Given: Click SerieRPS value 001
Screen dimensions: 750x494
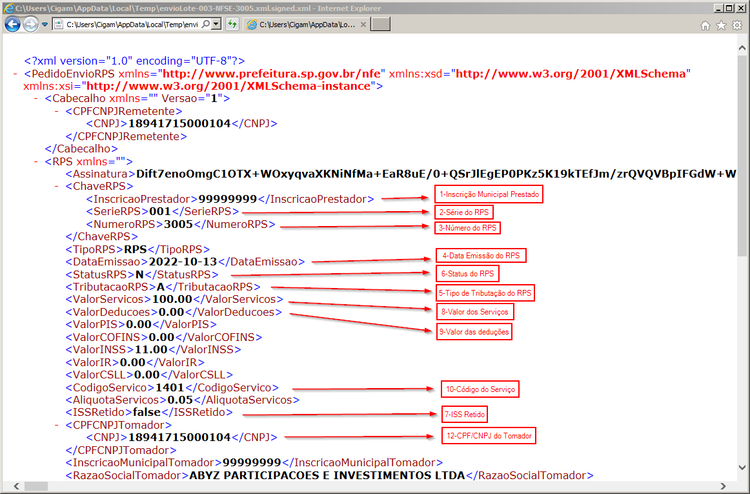Looking at the screenshot, I should pos(159,211).
